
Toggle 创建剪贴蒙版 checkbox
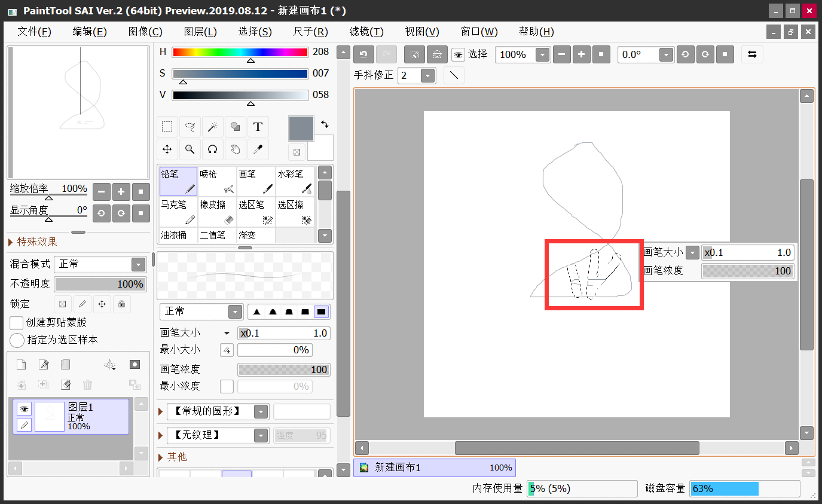[17, 323]
